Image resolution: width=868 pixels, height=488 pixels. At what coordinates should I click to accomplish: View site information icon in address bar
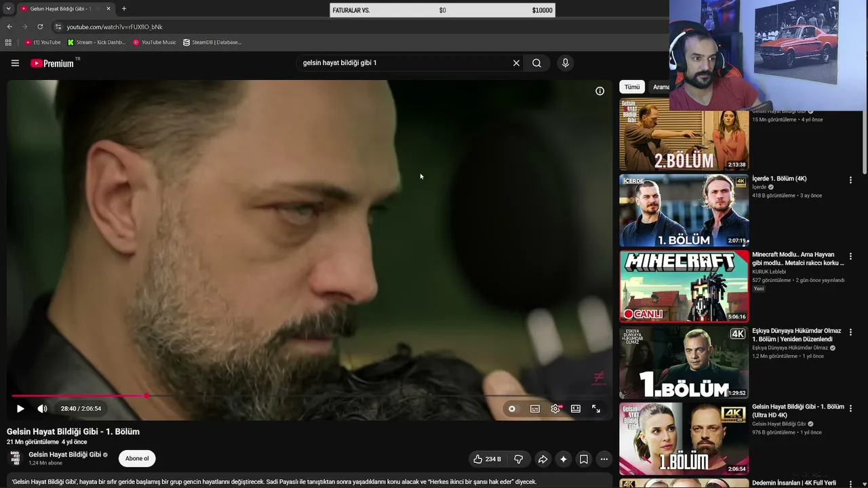coord(58,27)
